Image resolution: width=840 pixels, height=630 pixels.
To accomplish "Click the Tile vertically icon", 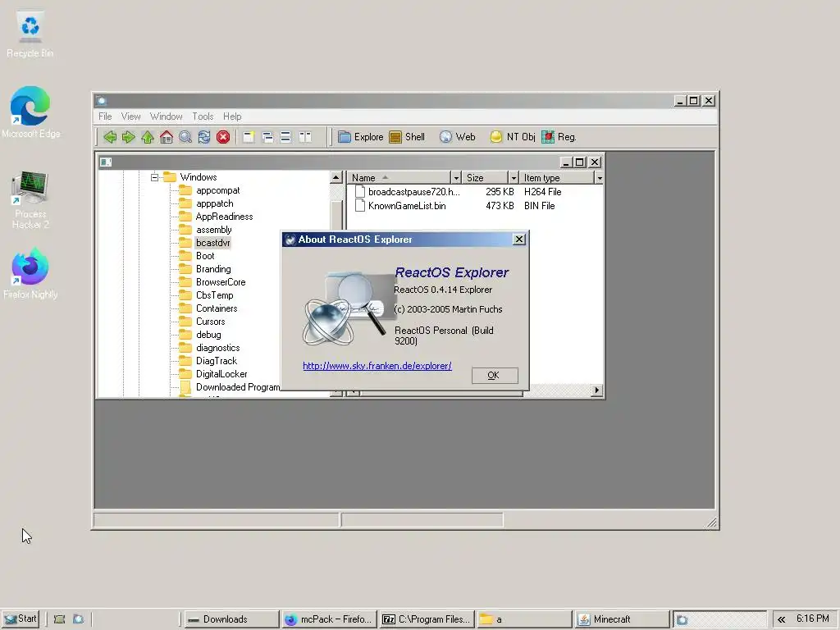I will (305, 137).
